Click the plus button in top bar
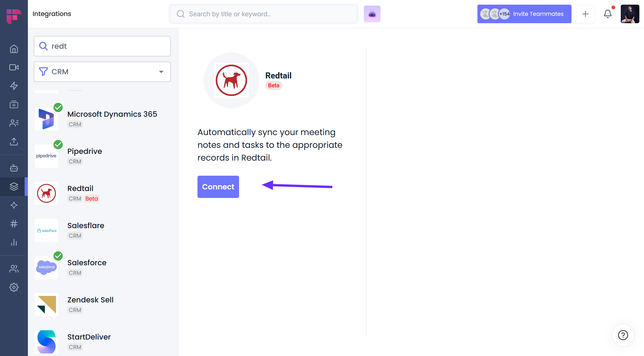 [585, 14]
